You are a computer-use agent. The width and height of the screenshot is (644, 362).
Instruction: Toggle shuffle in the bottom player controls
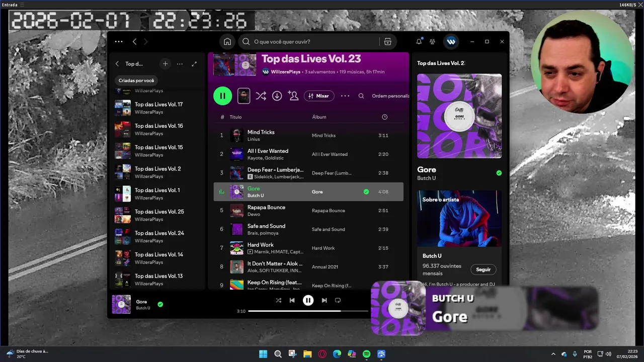coord(278,300)
